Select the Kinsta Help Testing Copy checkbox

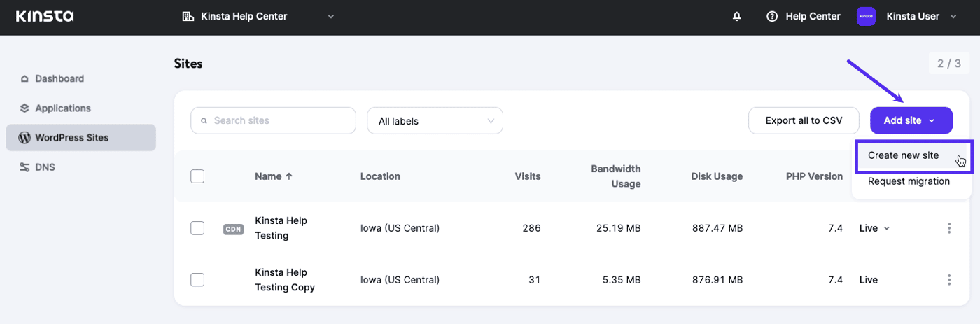pos(197,280)
